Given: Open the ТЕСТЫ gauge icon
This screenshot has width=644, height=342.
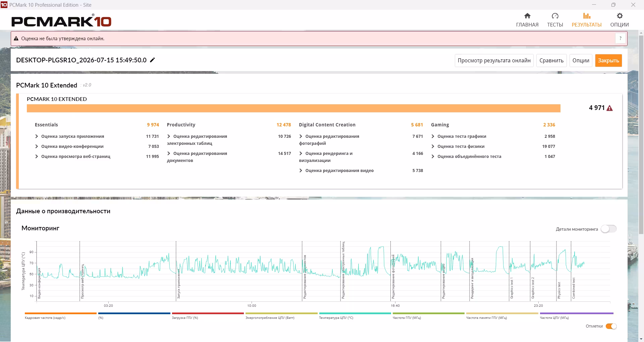Looking at the screenshot, I should pos(555,16).
